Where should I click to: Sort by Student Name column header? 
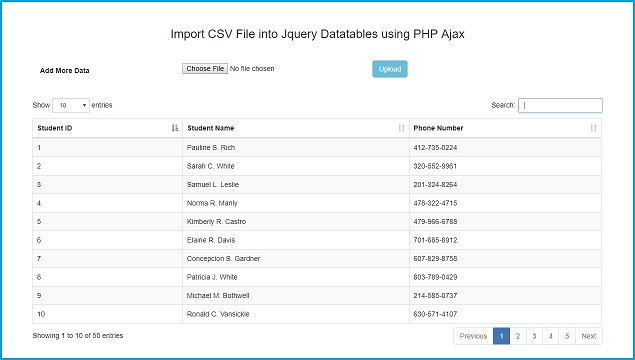pos(296,128)
